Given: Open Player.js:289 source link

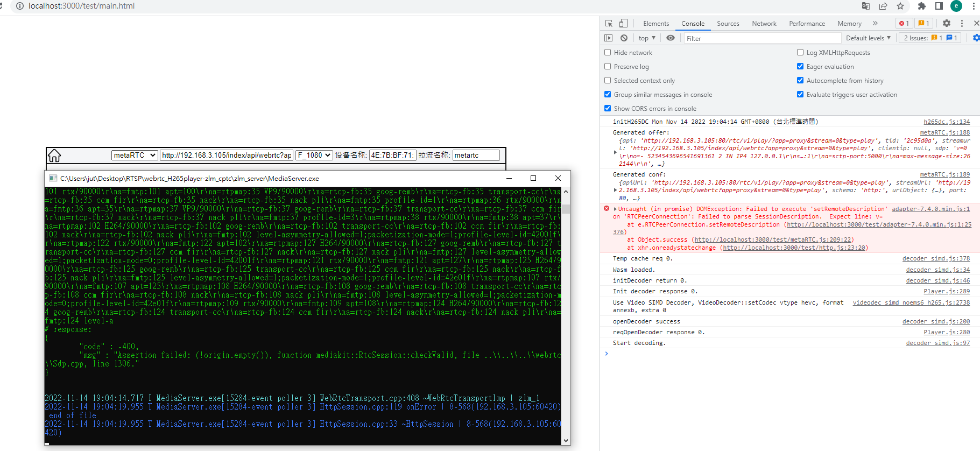Looking at the screenshot, I should click(947, 291).
